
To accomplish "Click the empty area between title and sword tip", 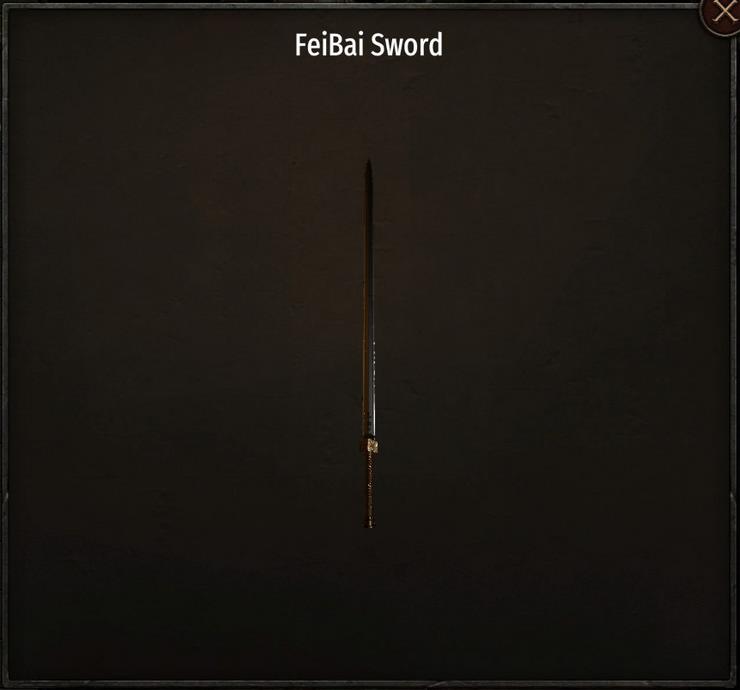I will click(x=369, y=109).
